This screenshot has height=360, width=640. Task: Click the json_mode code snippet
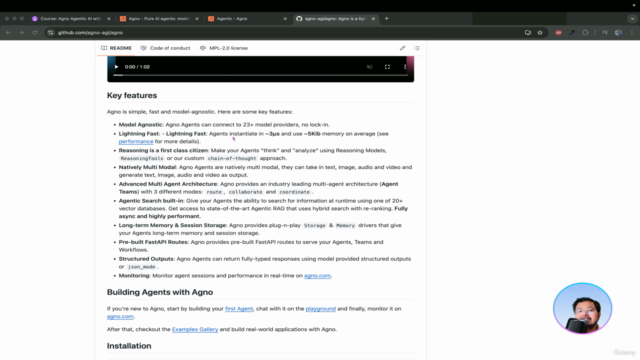click(x=141, y=267)
